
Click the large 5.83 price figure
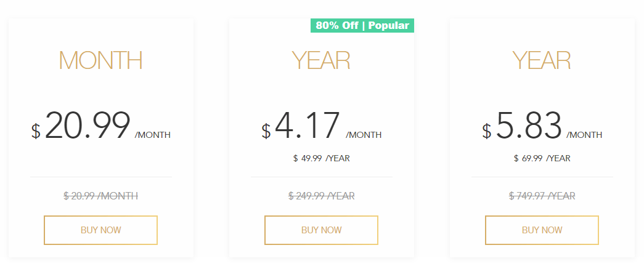point(528,126)
